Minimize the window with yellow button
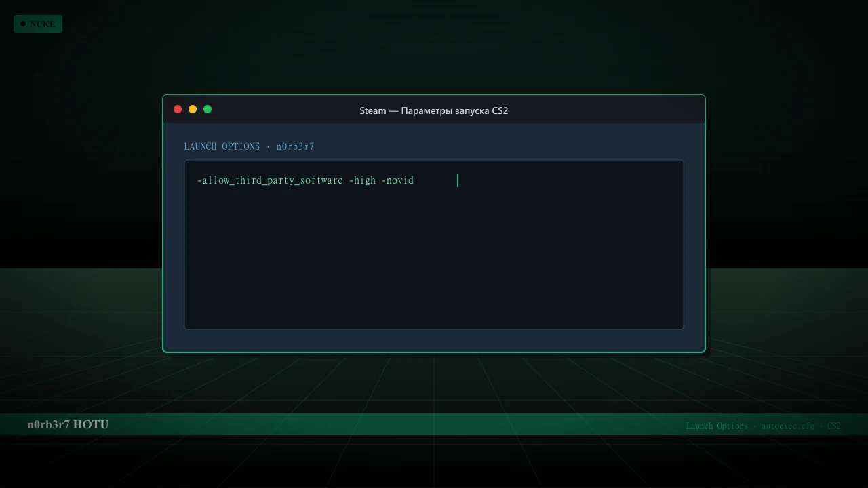Screen dimensions: 868x488 (x=193, y=109)
